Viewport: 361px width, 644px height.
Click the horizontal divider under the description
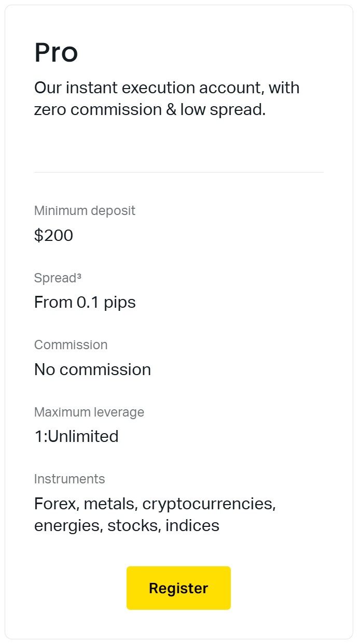pos(178,172)
